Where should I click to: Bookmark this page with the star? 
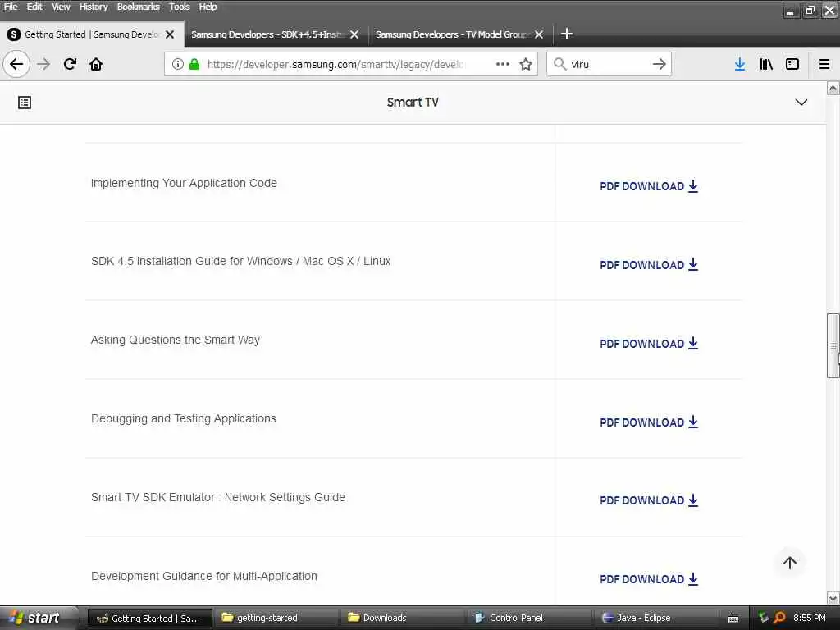pyautogui.click(x=526, y=64)
